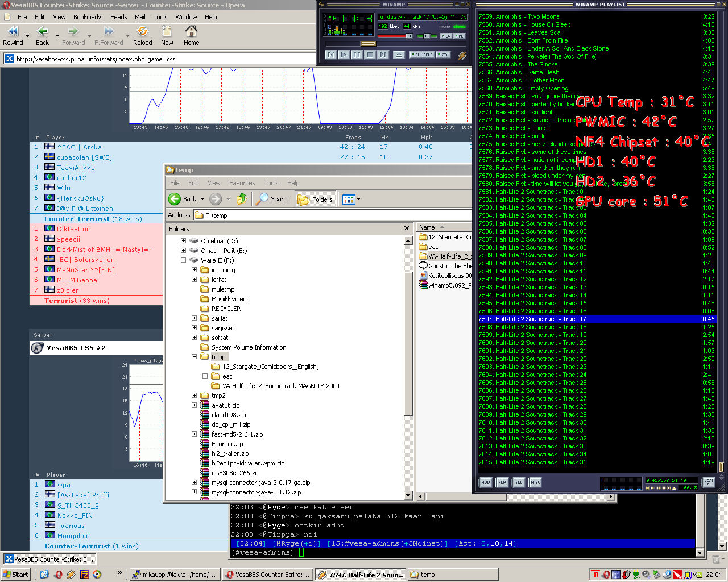The image size is (728, 582).
Task: Select playlist entry Half-Life 2 Soundtrack - Track 35
Action: (596, 462)
